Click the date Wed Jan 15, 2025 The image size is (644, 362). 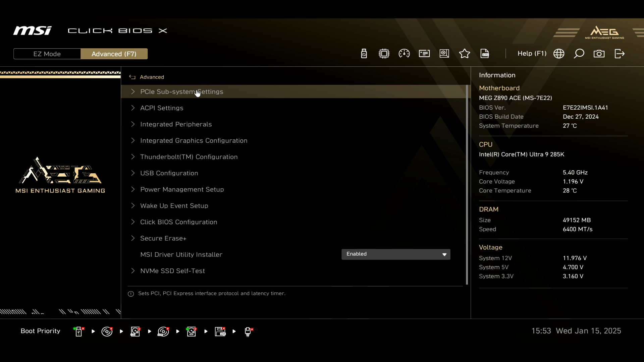588,331
